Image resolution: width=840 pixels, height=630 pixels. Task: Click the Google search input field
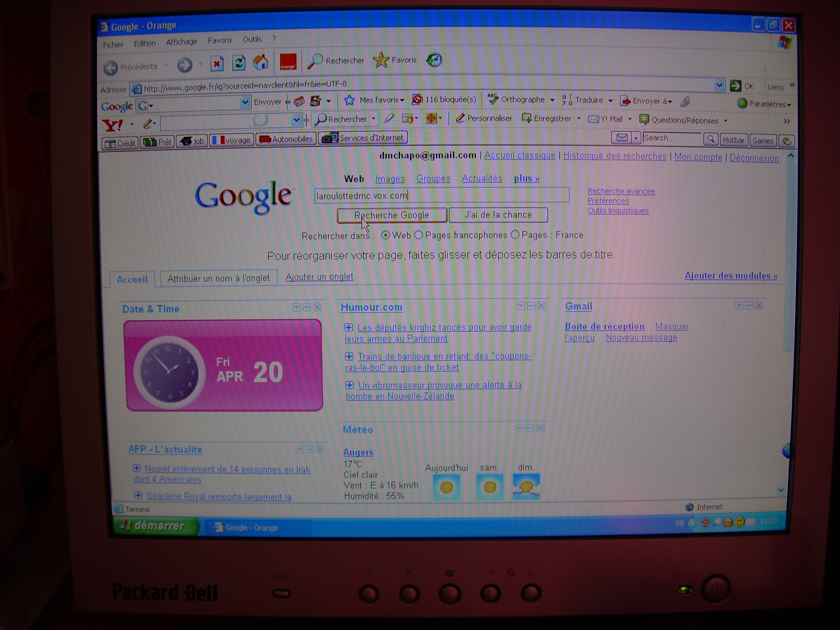pos(442,195)
